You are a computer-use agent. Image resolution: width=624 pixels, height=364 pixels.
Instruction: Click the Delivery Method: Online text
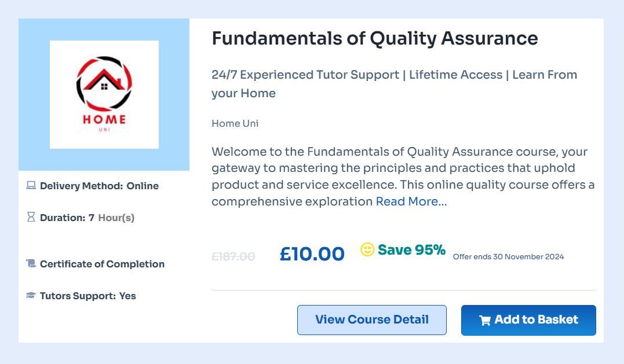(99, 186)
